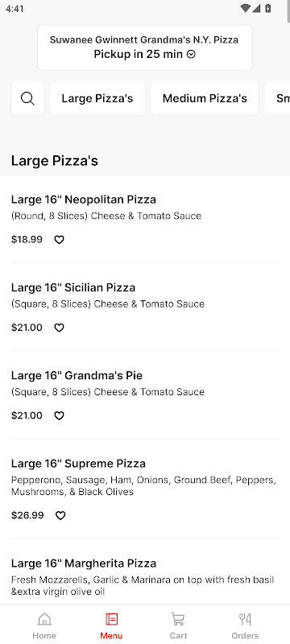Check battery icon in status bar
290x644 pixels.
pyautogui.click(x=267, y=8)
